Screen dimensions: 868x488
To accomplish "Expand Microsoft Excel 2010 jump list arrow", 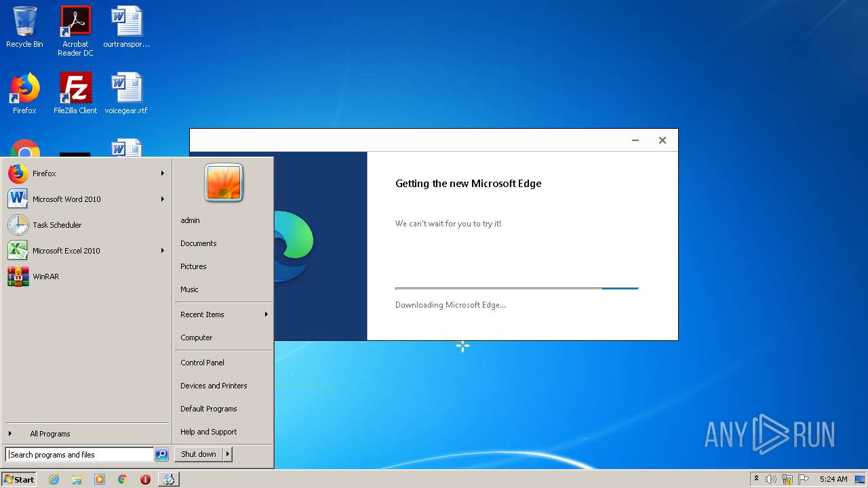I will click(x=163, y=251).
